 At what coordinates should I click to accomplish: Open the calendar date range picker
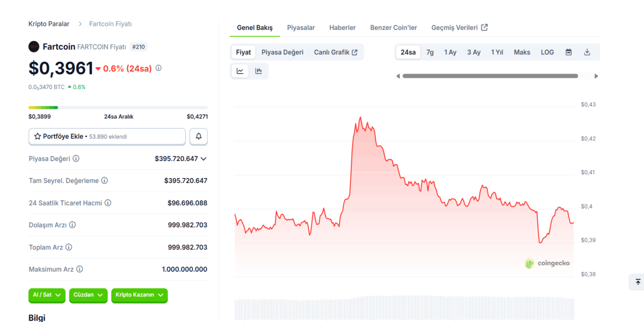coord(569,52)
